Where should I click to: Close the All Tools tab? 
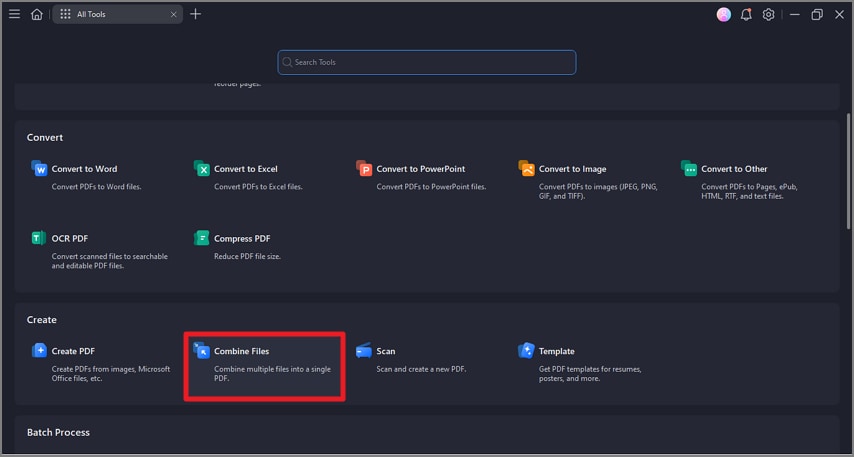tap(174, 15)
